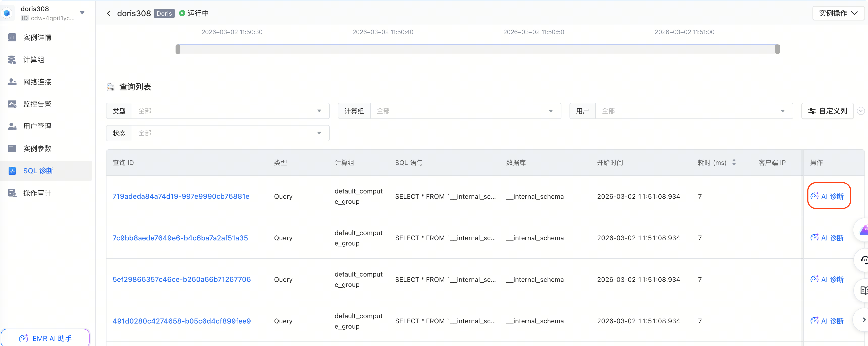Open the 用户 filter dropdown
This screenshot has width=868, height=346.
tap(693, 111)
